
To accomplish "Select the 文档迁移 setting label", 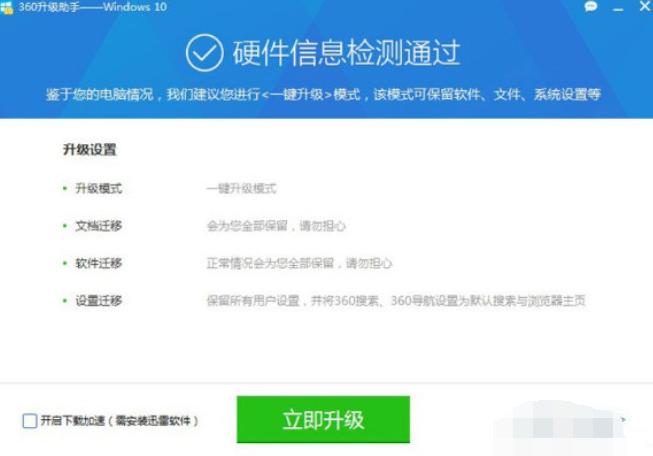I will [98, 226].
